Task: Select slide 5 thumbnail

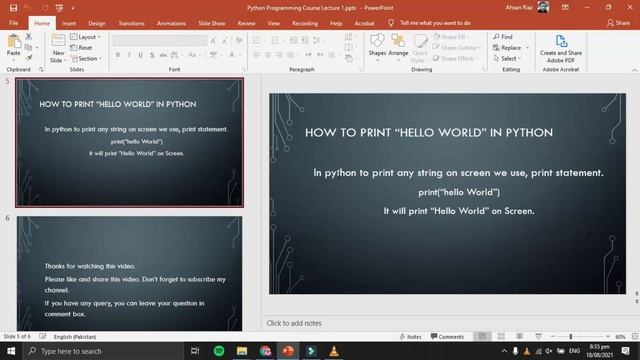Action: point(129,142)
